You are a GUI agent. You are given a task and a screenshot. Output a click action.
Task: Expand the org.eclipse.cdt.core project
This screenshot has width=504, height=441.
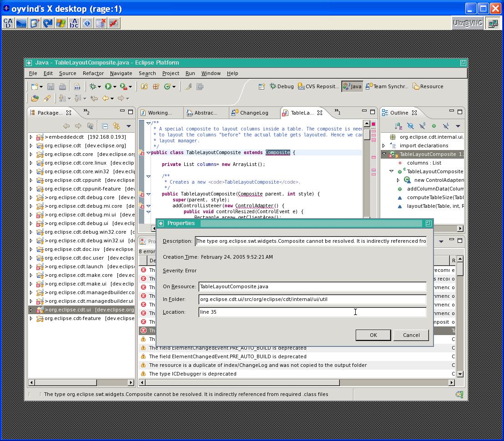(31, 154)
